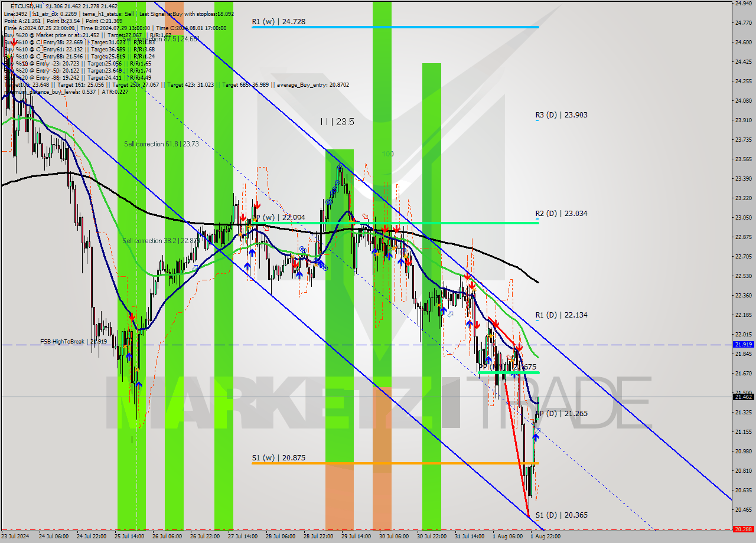
Task: Select the 24.425 price axis value
Action: [x=742, y=62]
